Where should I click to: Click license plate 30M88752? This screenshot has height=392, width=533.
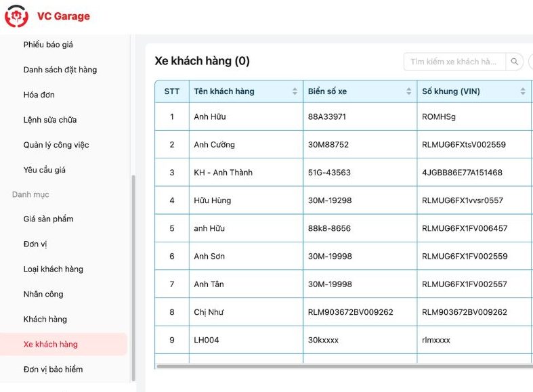click(328, 145)
